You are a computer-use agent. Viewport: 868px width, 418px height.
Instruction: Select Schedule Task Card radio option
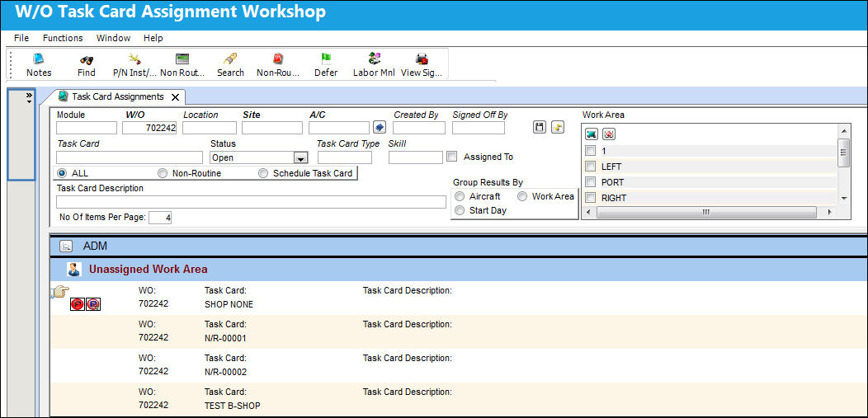(x=263, y=173)
